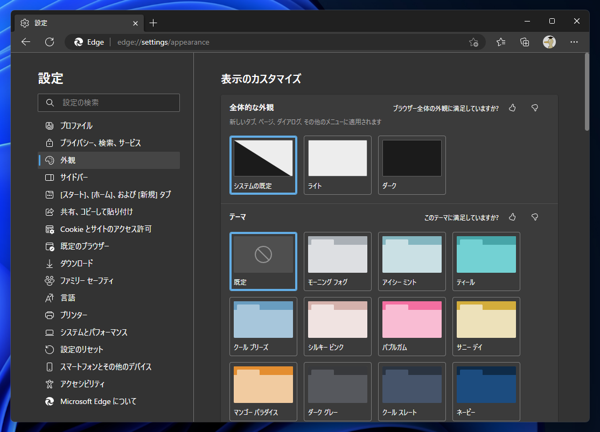Open 既定のブラウザー settings
Screen dimensions: 600x432
point(109,246)
